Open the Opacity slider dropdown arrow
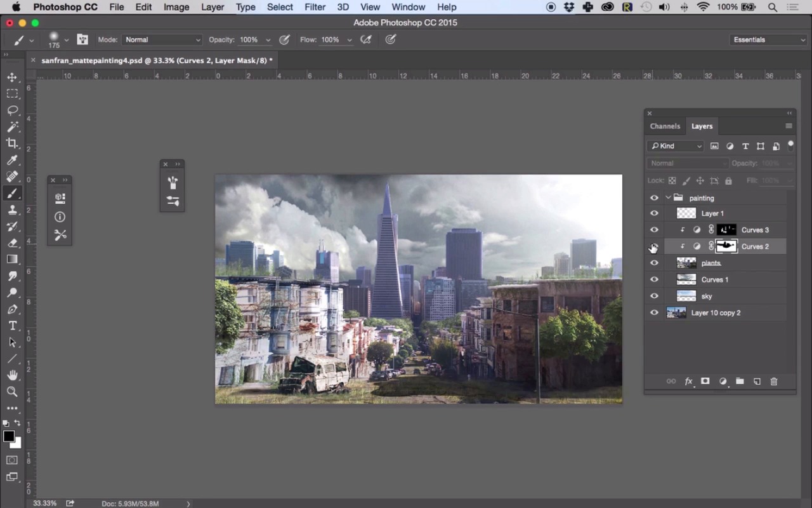This screenshot has height=508, width=812. (x=268, y=39)
